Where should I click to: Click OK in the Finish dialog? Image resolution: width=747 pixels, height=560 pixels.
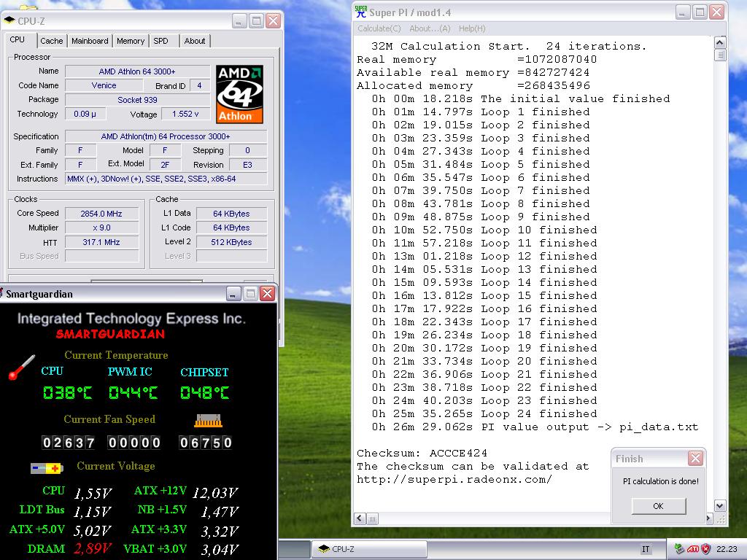tap(659, 506)
